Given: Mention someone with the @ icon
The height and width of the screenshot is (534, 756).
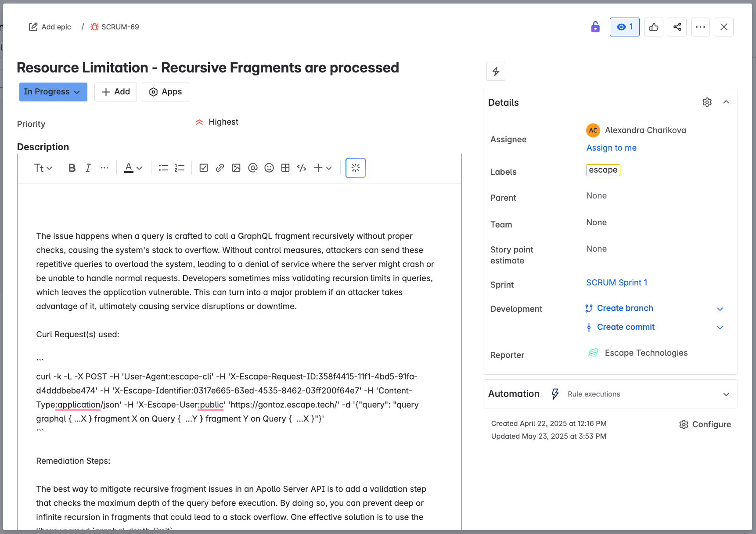Looking at the screenshot, I should coord(252,168).
